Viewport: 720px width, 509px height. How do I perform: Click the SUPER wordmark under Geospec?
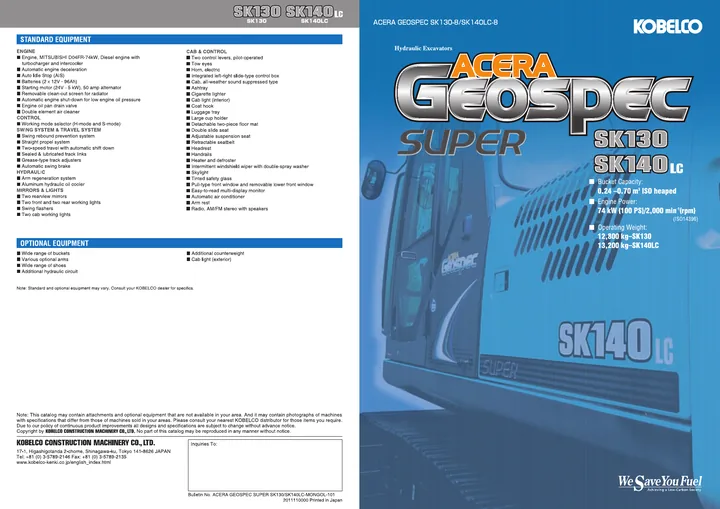(461, 142)
